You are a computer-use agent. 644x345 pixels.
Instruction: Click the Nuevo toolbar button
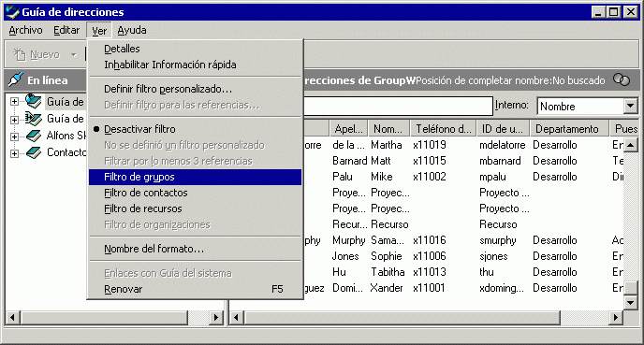[37, 54]
